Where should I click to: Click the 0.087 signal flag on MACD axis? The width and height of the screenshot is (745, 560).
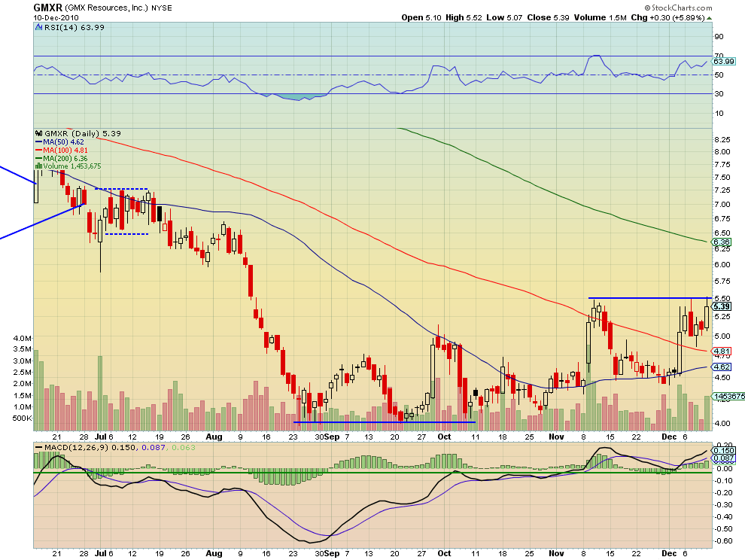pyautogui.click(x=724, y=458)
